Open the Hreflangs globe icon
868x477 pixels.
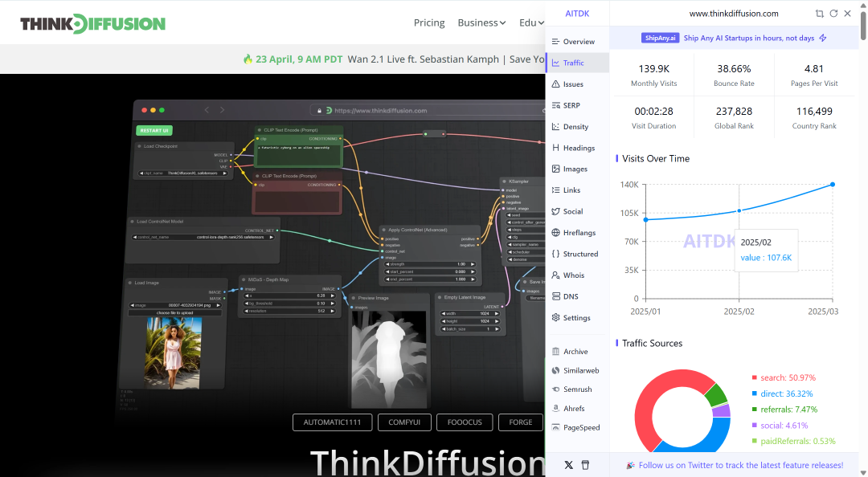[x=555, y=232]
